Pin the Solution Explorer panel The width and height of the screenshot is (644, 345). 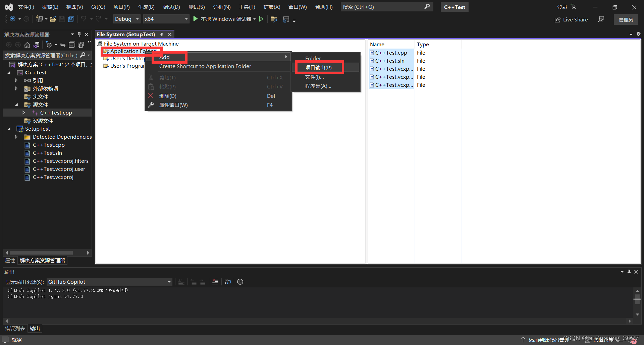(x=79, y=34)
